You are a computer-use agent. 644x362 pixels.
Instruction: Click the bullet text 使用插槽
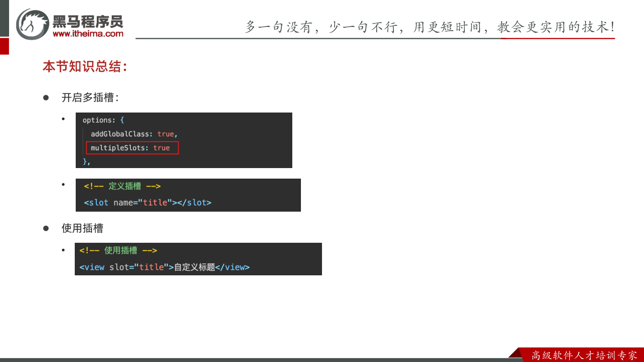pos(82,228)
